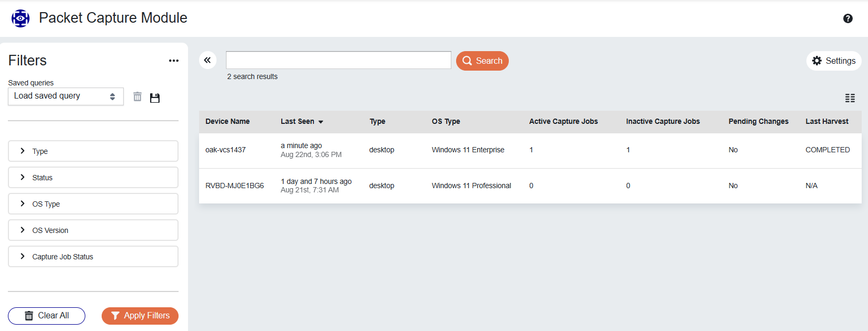Viewport: 868px width, 331px height.
Task: Expand the OS Type filter section
Action: 93,204
